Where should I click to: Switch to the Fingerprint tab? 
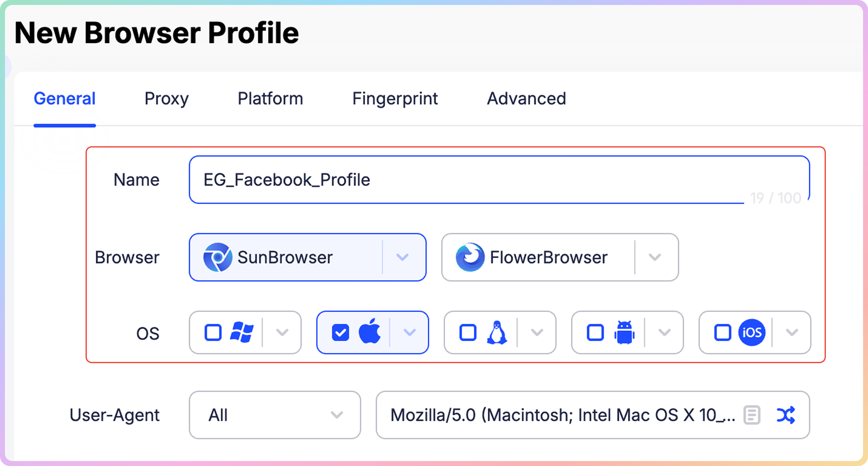(x=395, y=99)
